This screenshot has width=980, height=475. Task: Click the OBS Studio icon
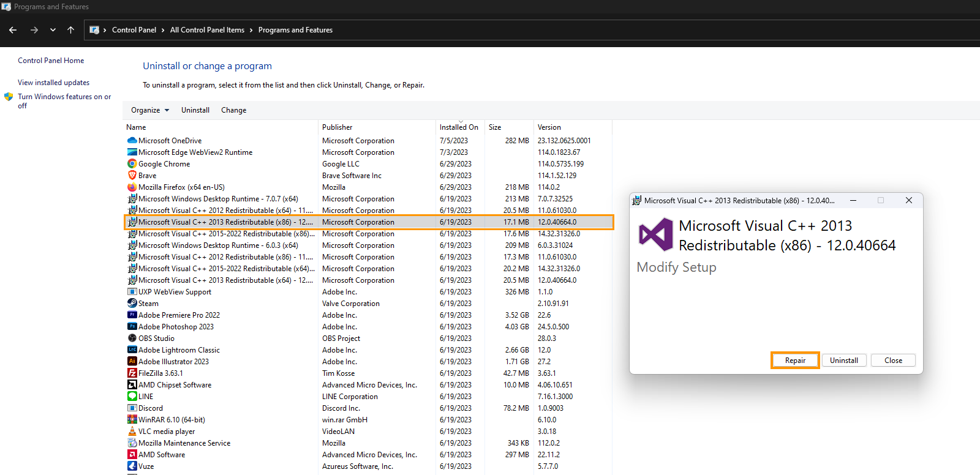pos(132,338)
